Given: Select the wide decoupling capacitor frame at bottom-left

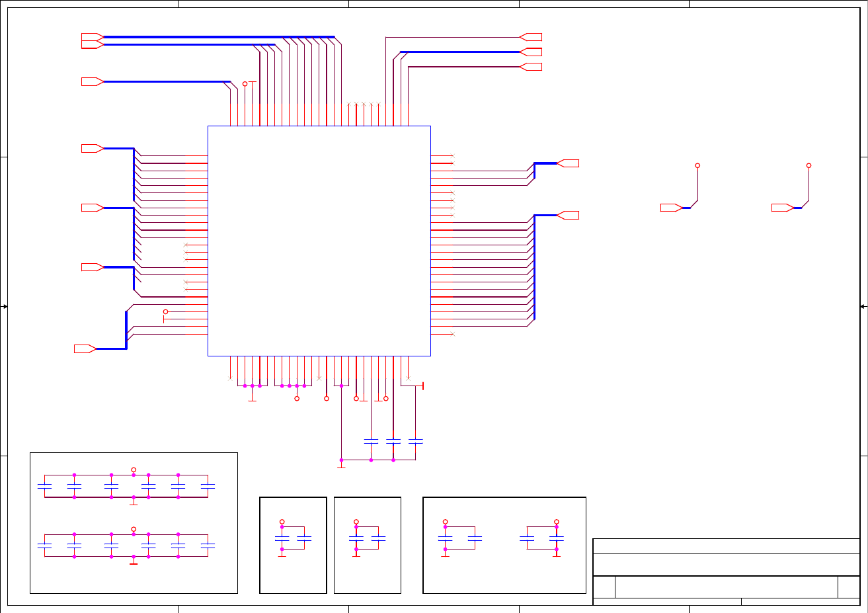Looking at the screenshot, I should click(134, 522).
